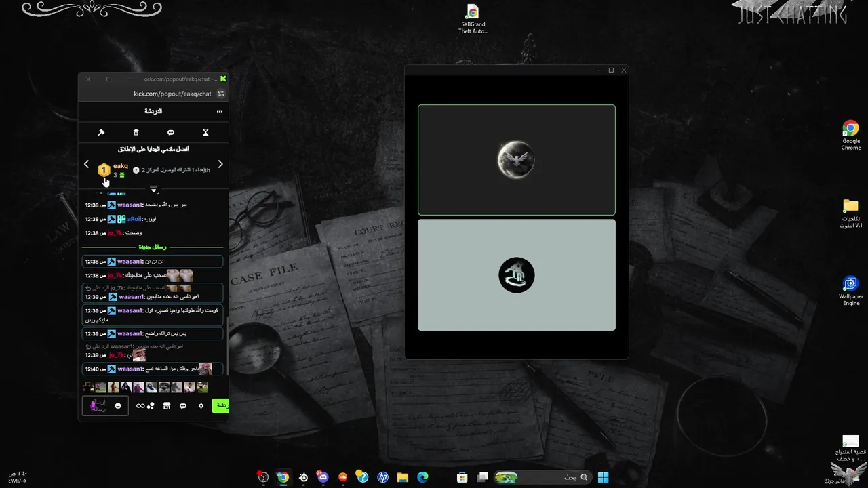Click the chat window title text
The image size is (868, 488).
180,79
